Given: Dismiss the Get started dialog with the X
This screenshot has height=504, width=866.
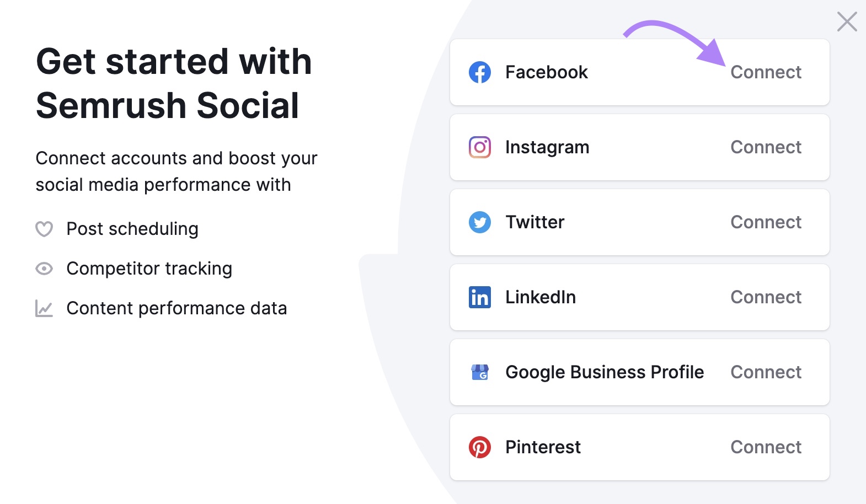Looking at the screenshot, I should click(846, 22).
